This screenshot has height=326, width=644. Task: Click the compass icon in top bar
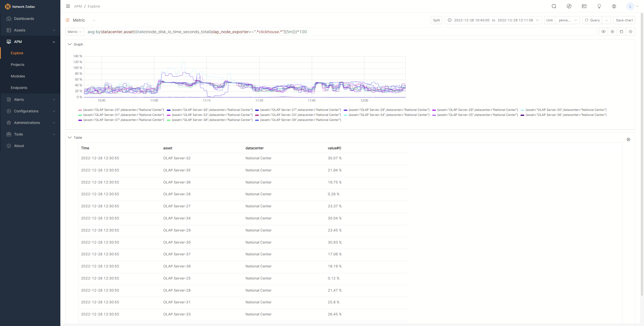click(x=569, y=6)
